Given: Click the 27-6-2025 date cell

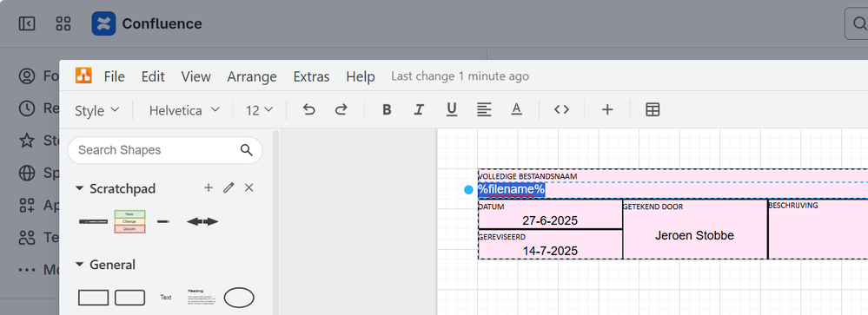Looking at the screenshot, I should (550, 221).
